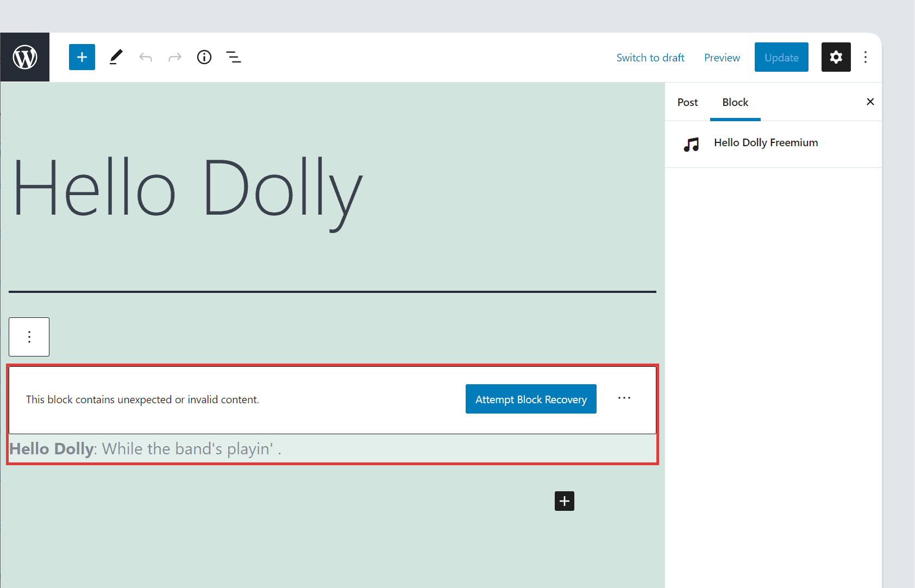The image size is (915, 588).
Task: Click the Update button
Action: click(781, 57)
